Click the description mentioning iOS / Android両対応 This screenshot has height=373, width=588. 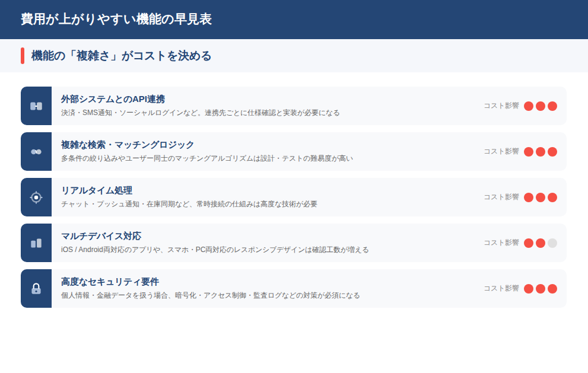coord(215,250)
